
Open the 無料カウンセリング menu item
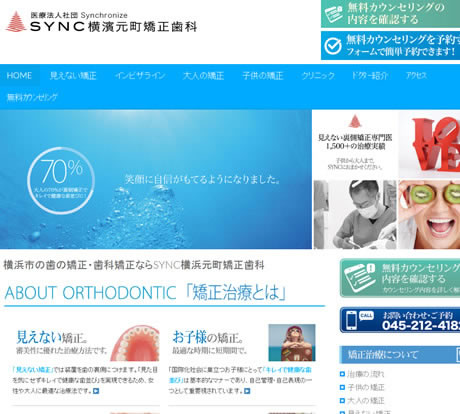[x=32, y=97]
